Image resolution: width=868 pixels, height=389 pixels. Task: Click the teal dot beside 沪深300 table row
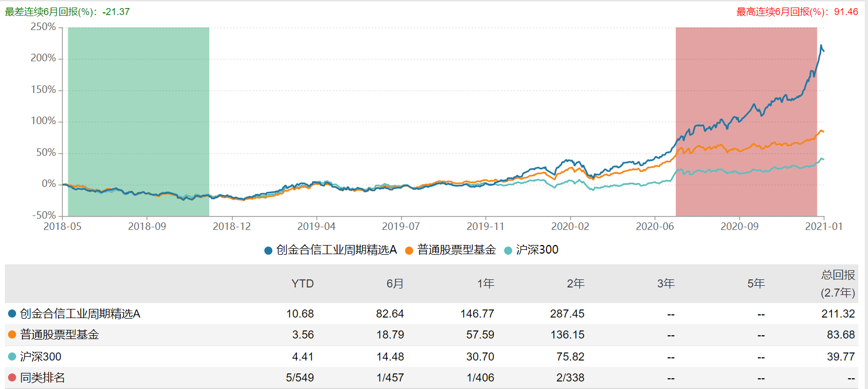pos(12,356)
